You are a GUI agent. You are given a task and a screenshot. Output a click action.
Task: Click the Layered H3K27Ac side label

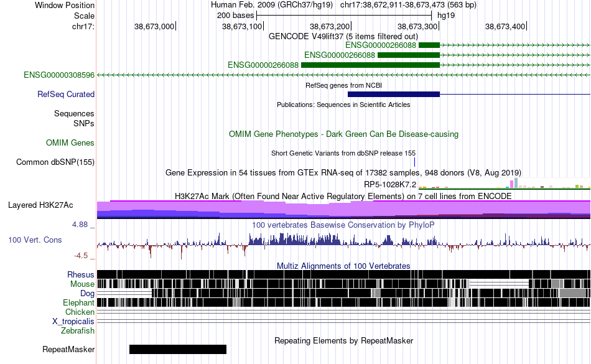click(x=40, y=205)
